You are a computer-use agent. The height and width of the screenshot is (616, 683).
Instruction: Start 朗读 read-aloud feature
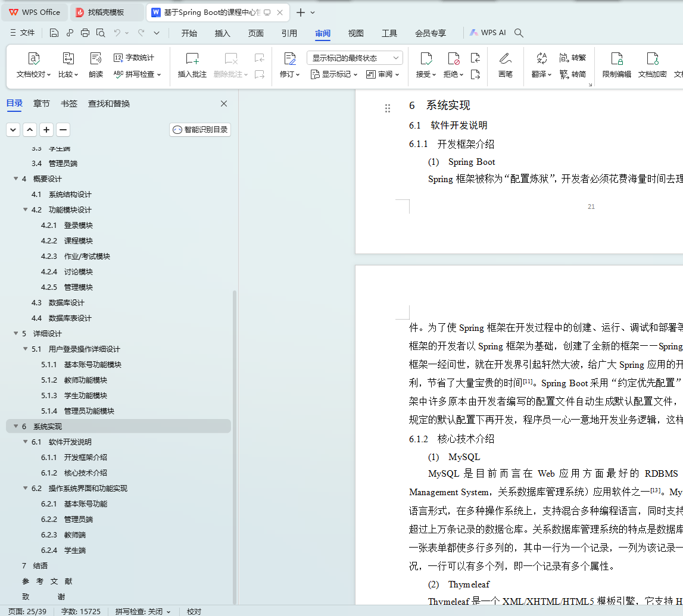coord(95,65)
